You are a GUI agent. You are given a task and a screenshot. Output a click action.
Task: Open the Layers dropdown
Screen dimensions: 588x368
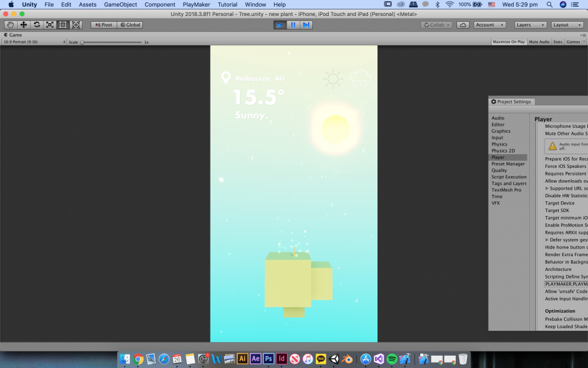(x=530, y=25)
